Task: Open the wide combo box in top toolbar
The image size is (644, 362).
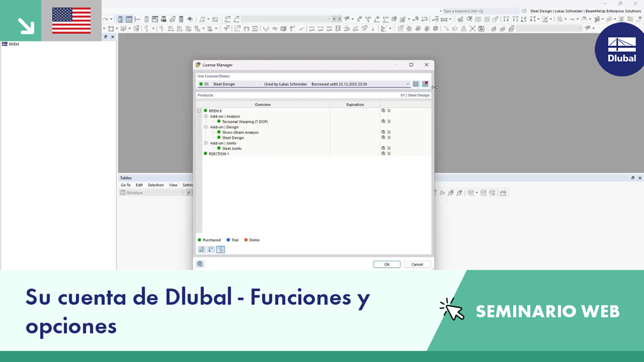Action: 286,19
